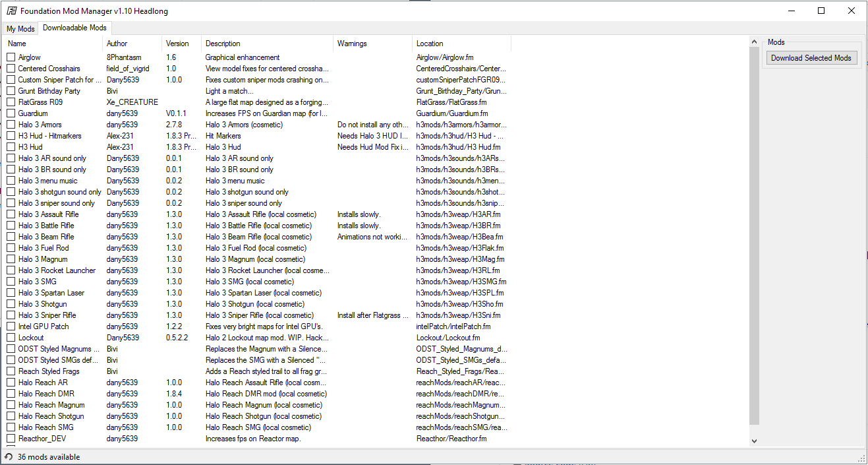Click 'Hit Markers' description text
The width and height of the screenshot is (868, 465).
[x=223, y=136]
